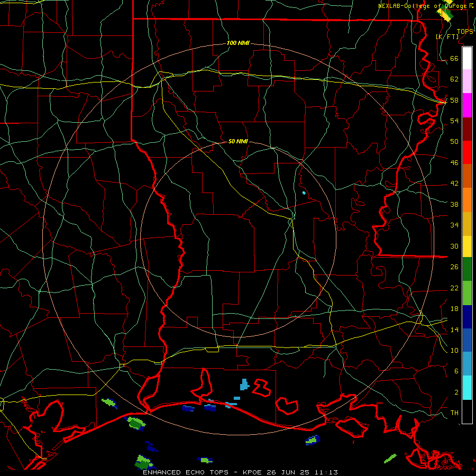Select the "26" legend value
Image resolution: width=476 pixels, height=476 pixels.
[454, 267]
